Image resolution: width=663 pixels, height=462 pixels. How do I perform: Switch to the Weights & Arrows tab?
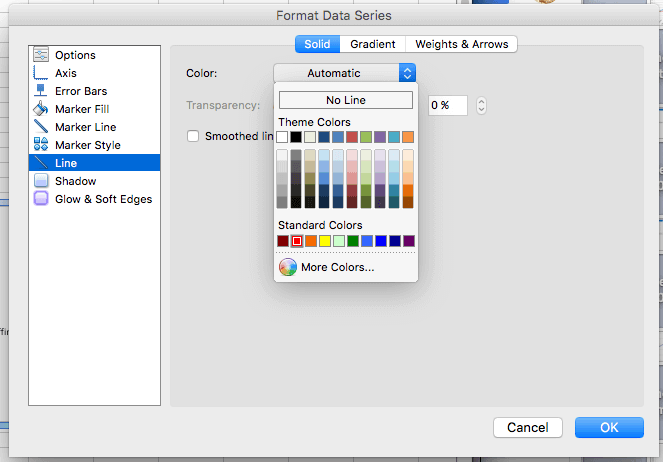(x=462, y=44)
